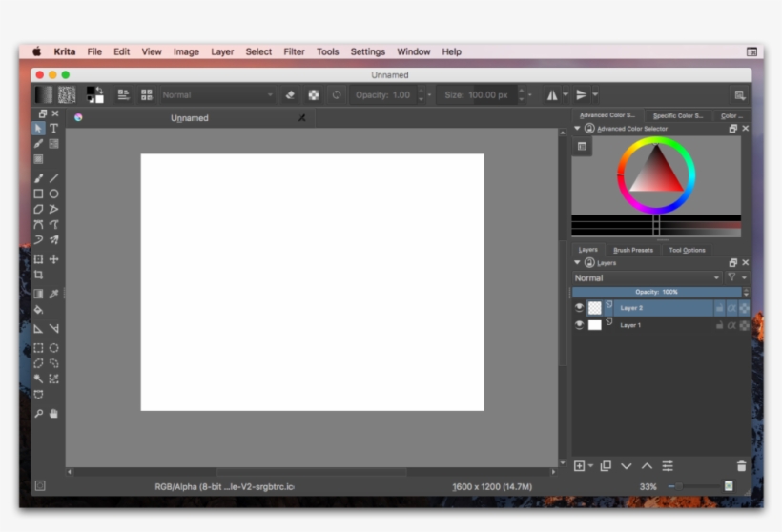
Task: Open the Settings menu
Action: click(x=367, y=51)
